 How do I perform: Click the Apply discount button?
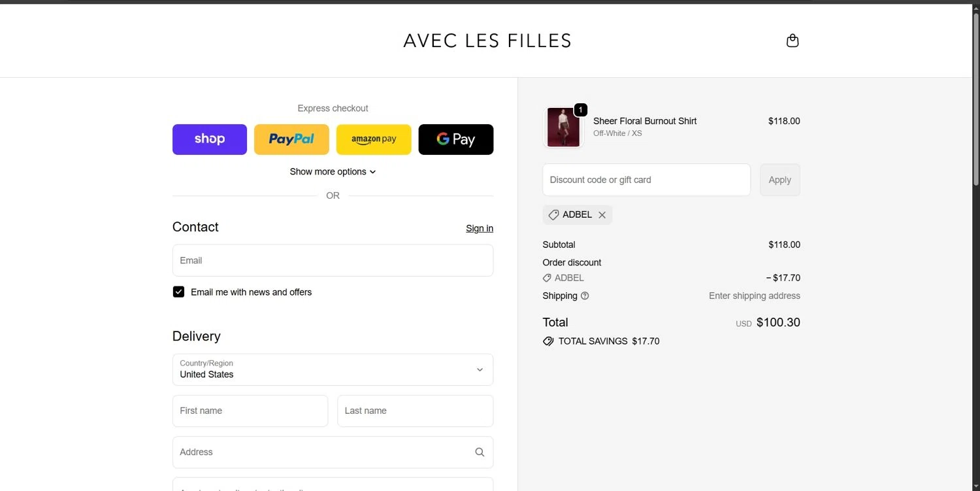click(780, 180)
